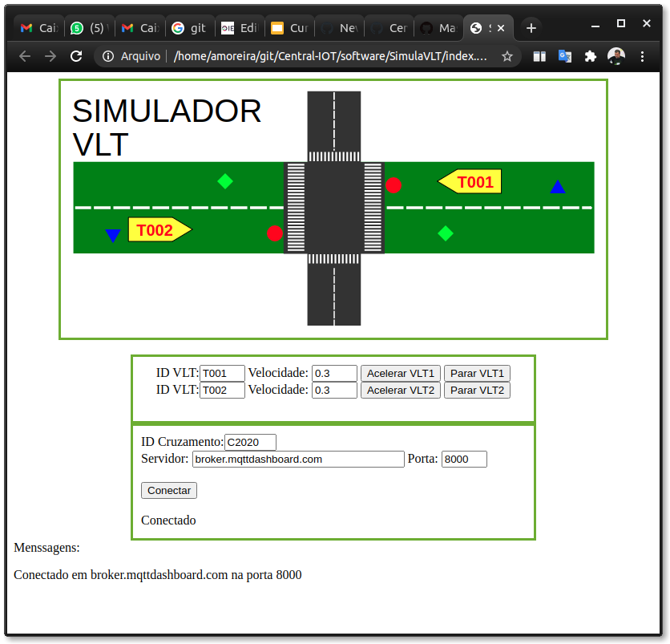The image size is (670, 644).
Task: Switch to the Google 'git' tab
Action: pyautogui.click(x=190, y=28)
